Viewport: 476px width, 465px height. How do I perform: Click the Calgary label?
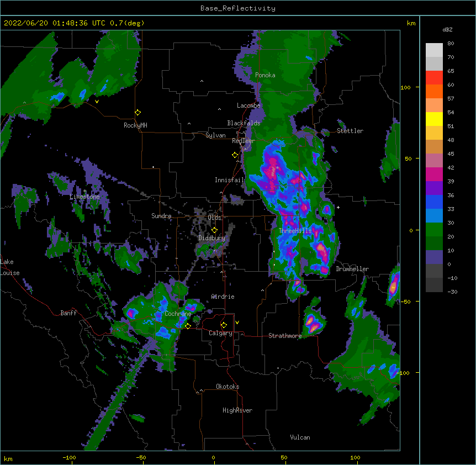(220, 333)
